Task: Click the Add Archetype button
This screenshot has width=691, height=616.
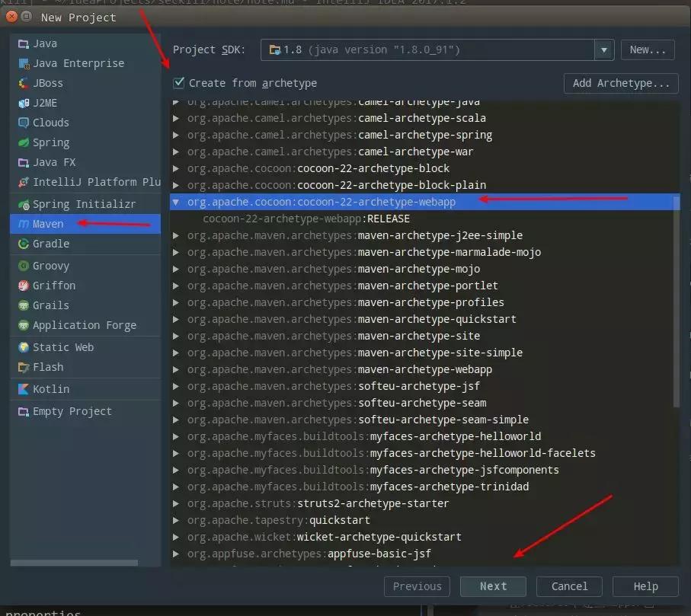Action: [621, 83]
